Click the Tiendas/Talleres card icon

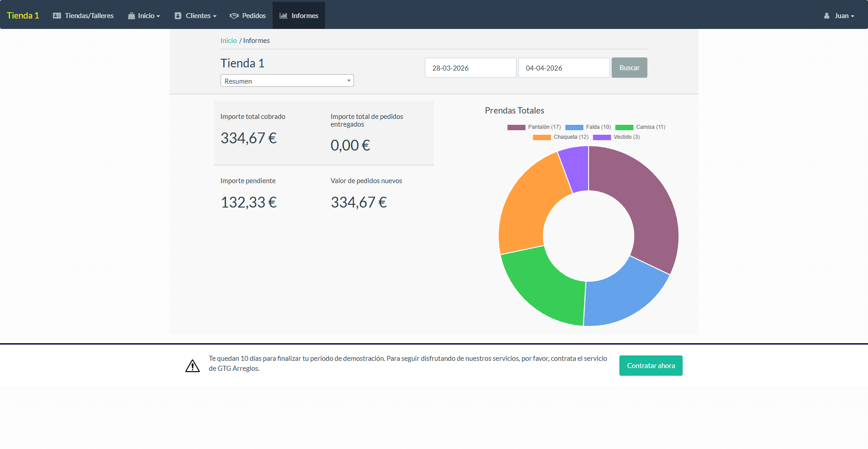[x=57, y=16]
